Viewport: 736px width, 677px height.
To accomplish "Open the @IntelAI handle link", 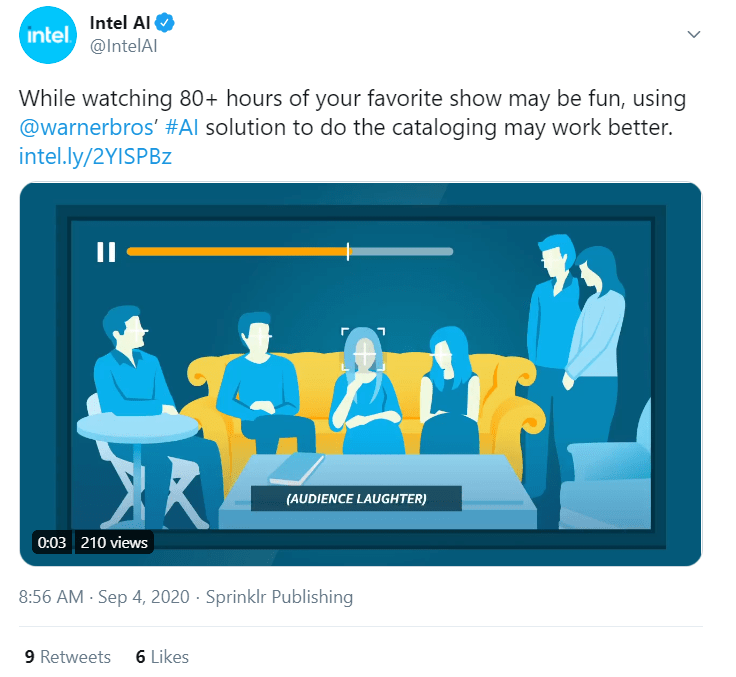I will pyautogui.click(x=123, y=46).
